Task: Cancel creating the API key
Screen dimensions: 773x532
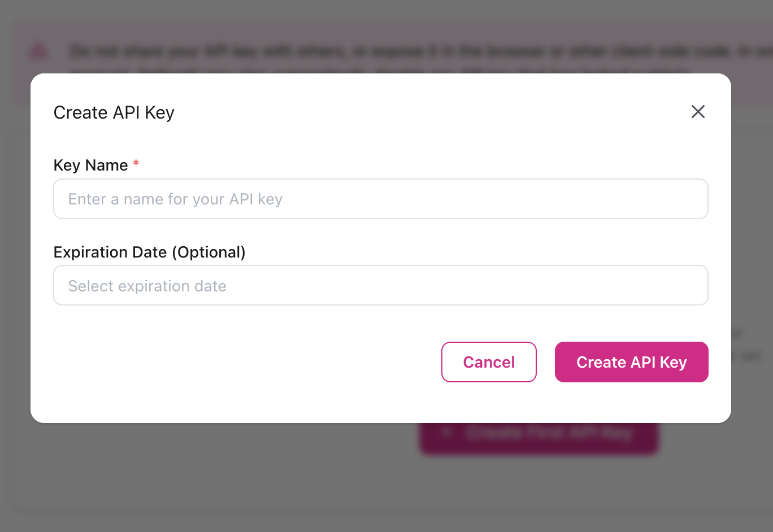Action: [x=489, y=362]
